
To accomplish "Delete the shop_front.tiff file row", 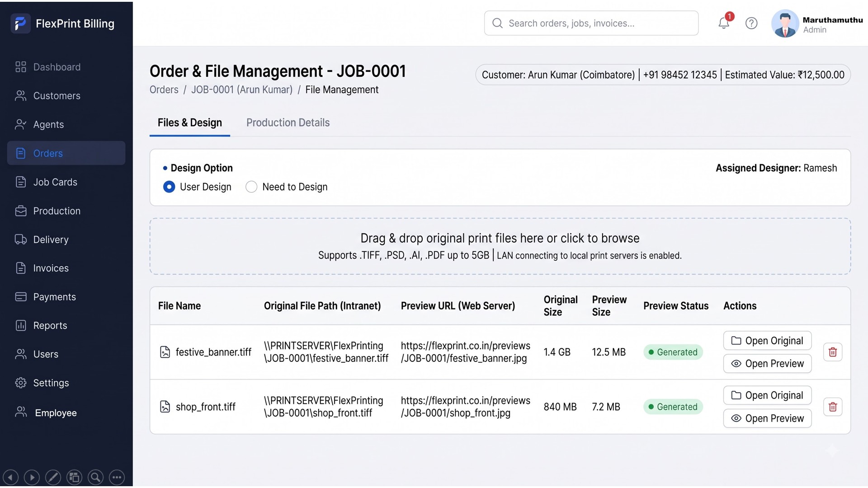I will (x=832, y=407).
